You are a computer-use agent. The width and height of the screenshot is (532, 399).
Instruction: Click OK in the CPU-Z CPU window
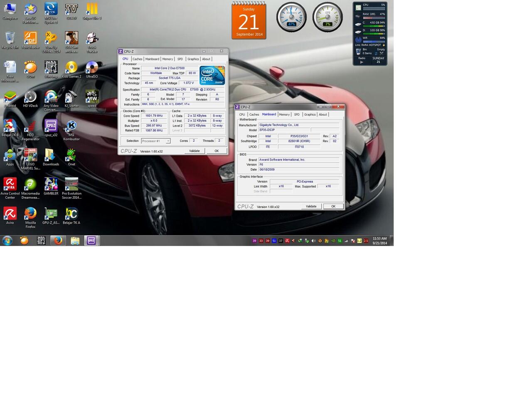click(x=217, y=151)
